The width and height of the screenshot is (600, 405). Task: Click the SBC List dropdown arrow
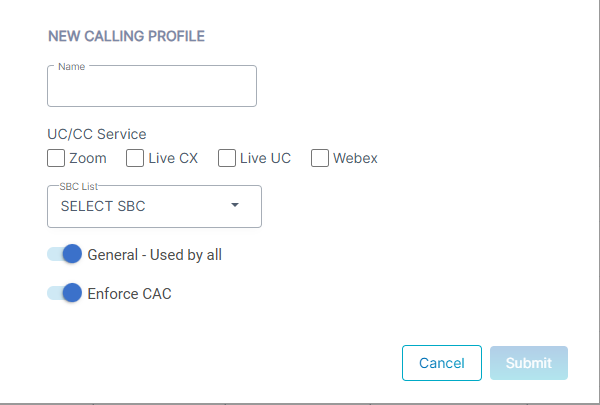click(x=235, y=206)
